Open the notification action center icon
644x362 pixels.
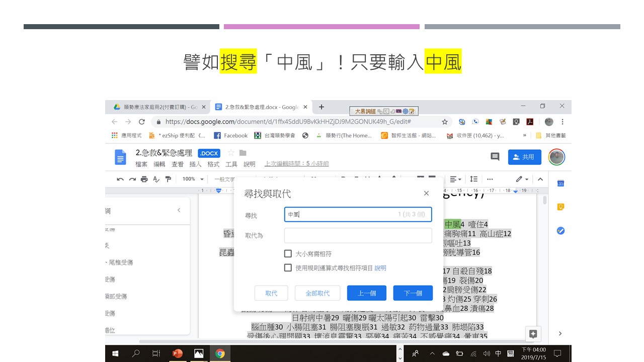coord(557,353)
